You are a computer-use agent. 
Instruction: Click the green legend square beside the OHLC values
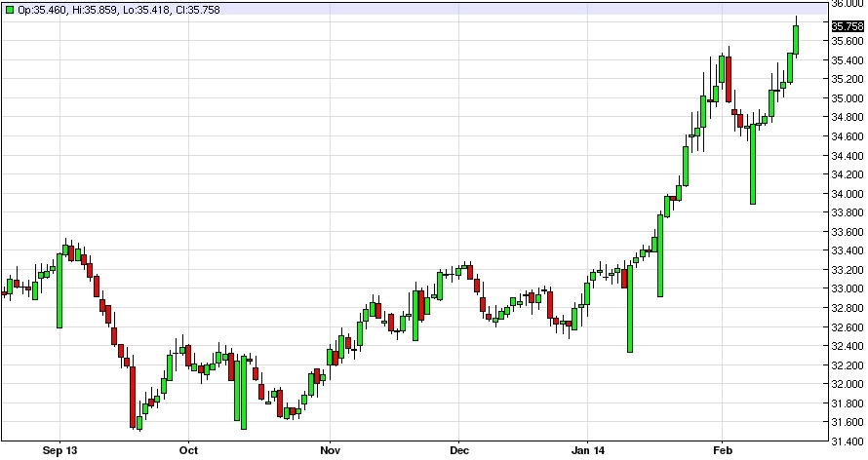coord(10,9)
